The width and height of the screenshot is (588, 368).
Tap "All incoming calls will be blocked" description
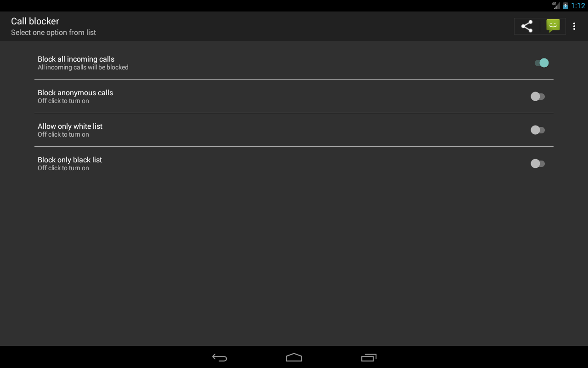pos(83,67)
